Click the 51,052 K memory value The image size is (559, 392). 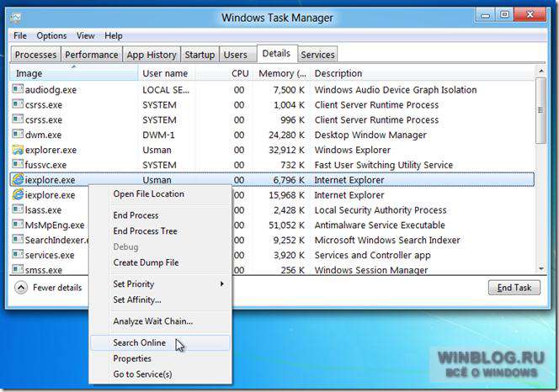click(x=286, y=225)
